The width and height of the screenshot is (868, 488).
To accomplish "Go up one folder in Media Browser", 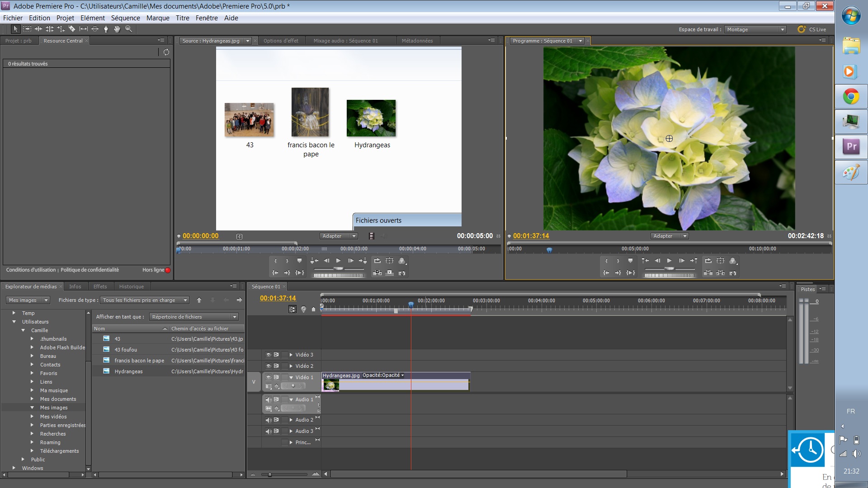I will [199, 300].
